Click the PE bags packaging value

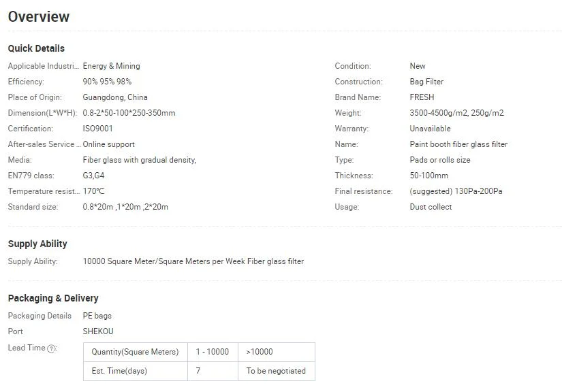(97, 316)
